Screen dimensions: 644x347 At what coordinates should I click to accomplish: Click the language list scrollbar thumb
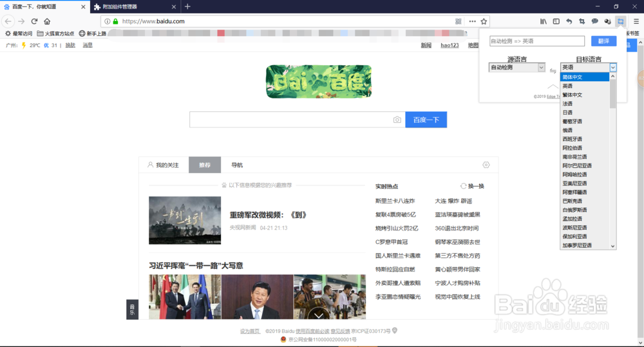point(613,93)
